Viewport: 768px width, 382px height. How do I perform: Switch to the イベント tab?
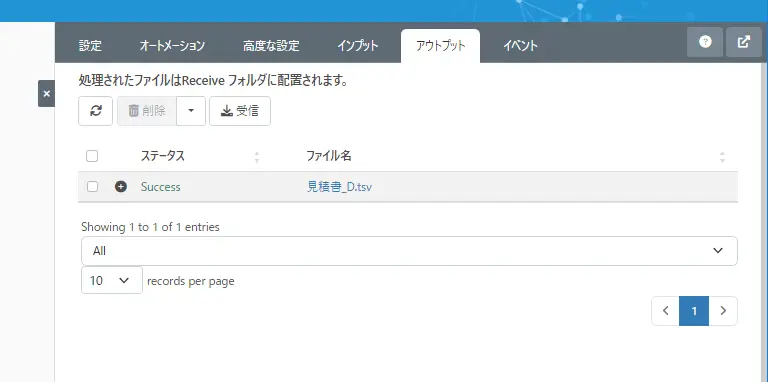click(x=520, y=46)
